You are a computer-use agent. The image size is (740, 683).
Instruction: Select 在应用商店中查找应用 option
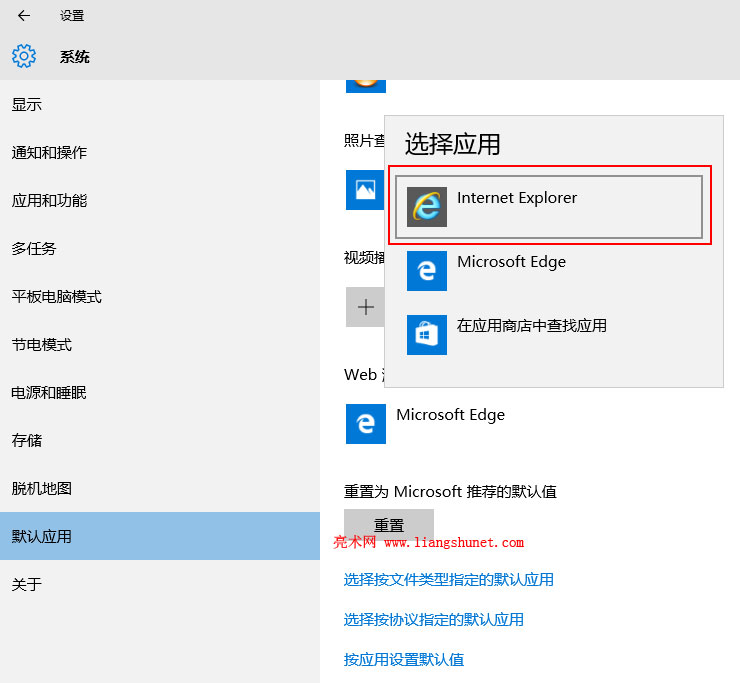click(x=549, y=335)
